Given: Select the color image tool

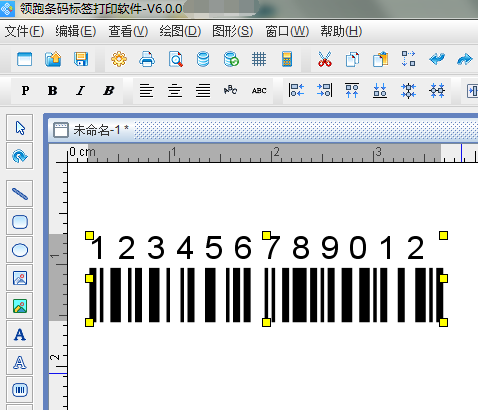Looking at the screenshot, I should click(20, 306).
